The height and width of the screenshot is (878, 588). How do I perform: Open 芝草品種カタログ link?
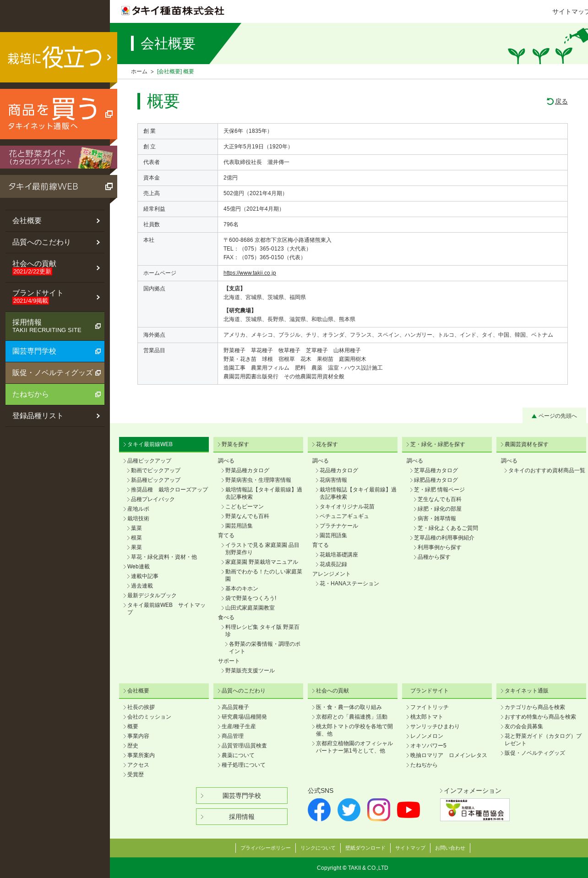[436, 470]
